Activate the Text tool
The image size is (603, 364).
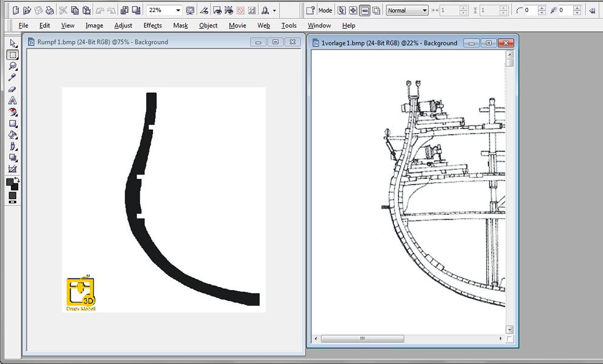tap(12, 101)
